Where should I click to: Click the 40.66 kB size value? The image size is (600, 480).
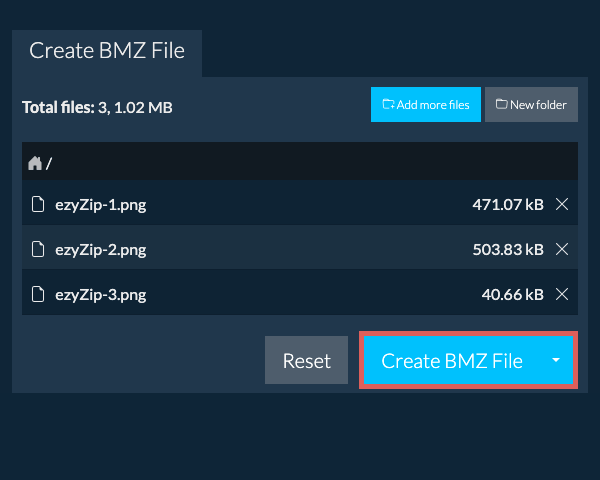(512, 295)
